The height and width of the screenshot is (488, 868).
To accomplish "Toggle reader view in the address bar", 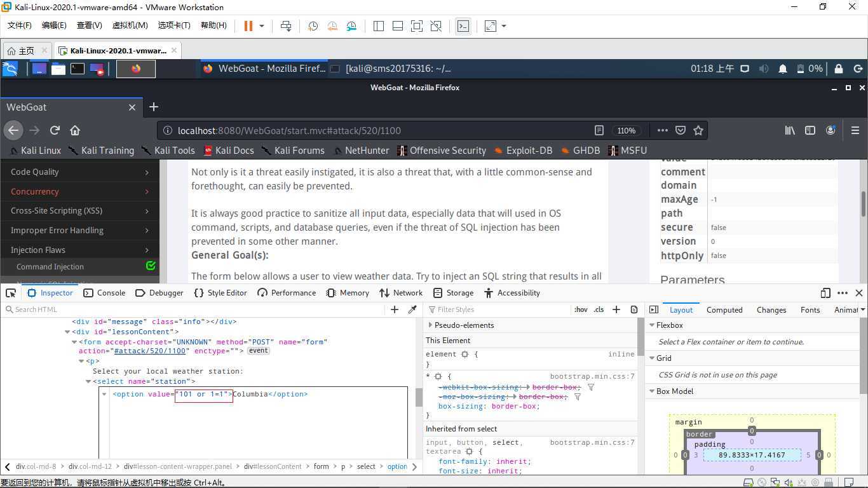I will tap(599, 130).
